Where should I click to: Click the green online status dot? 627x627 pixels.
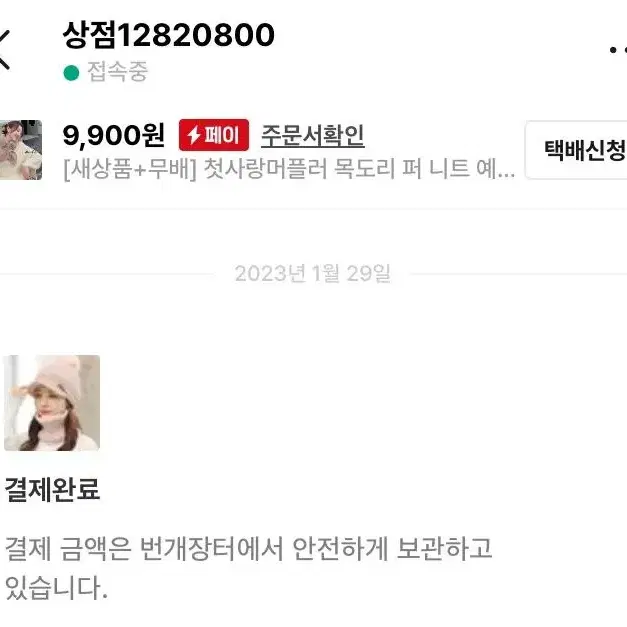tap(71, 73)
